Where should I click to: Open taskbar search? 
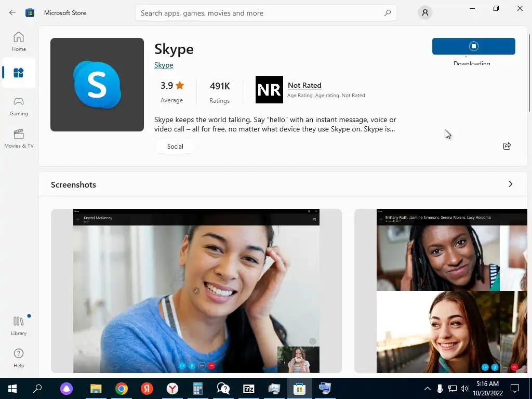37,389
